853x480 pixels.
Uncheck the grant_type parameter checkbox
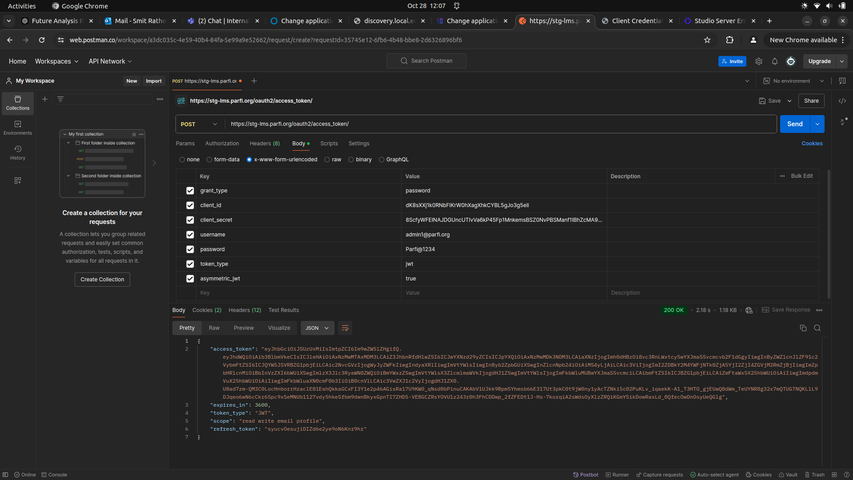[x=190, y=190]
